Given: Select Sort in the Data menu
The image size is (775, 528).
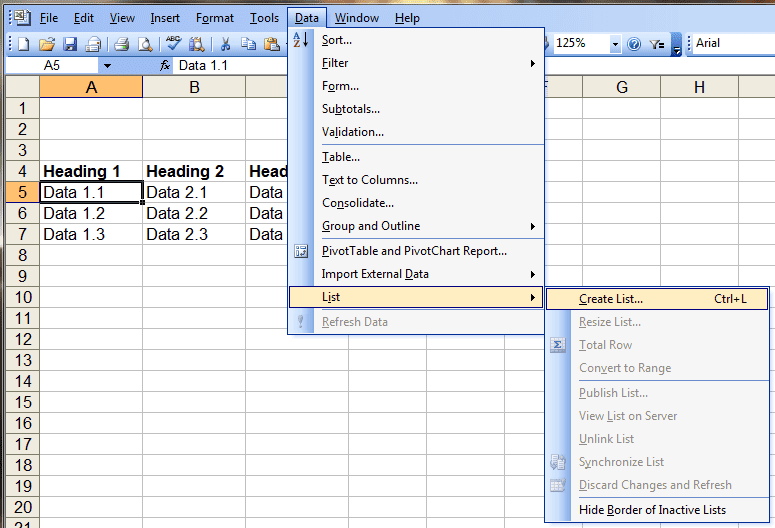Looking at the screenshot, I should pos(337,40).
